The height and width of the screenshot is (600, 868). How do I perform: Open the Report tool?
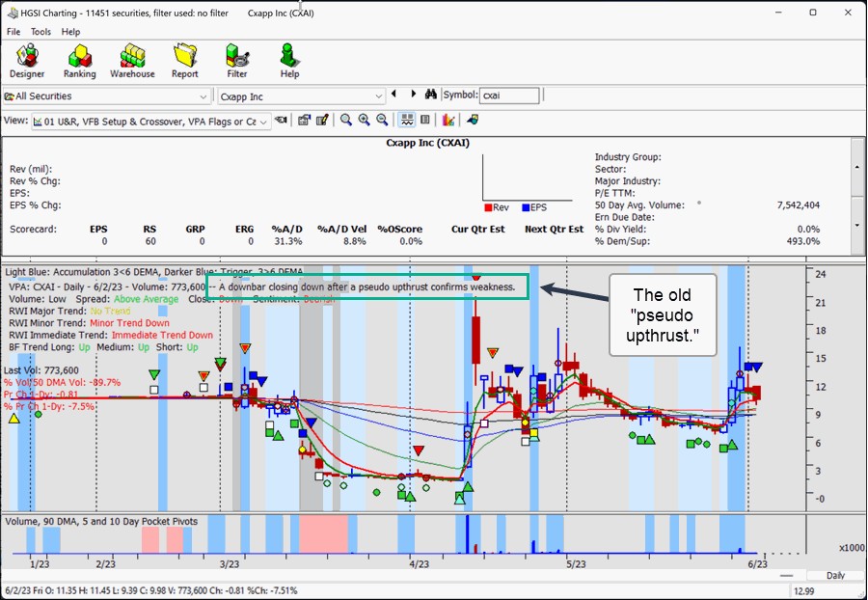[184, 61]
